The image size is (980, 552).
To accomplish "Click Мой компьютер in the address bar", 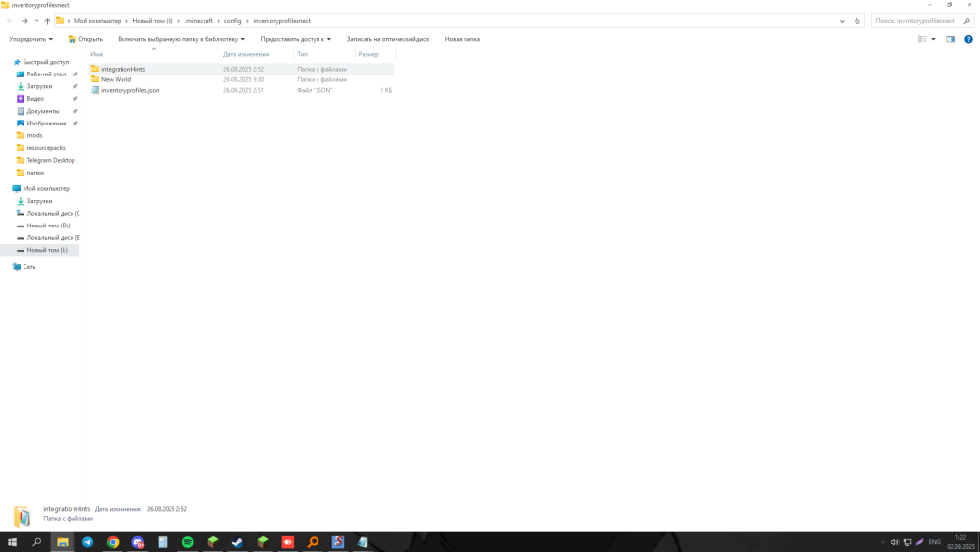I will (97, 21).
